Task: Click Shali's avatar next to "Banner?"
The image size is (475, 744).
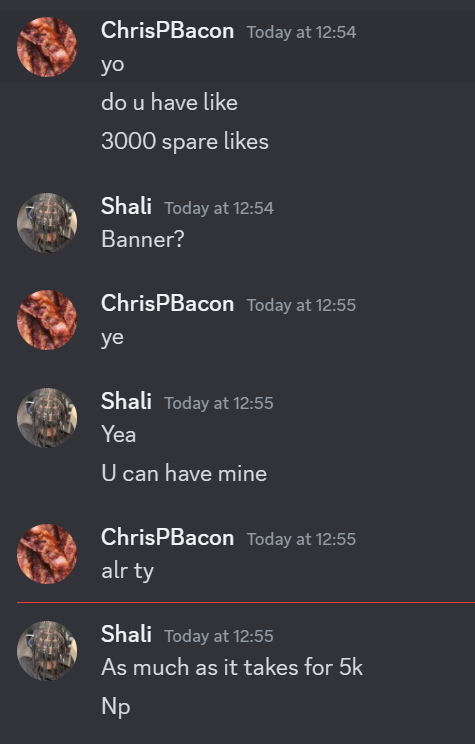Action: (x=47, y=223)
